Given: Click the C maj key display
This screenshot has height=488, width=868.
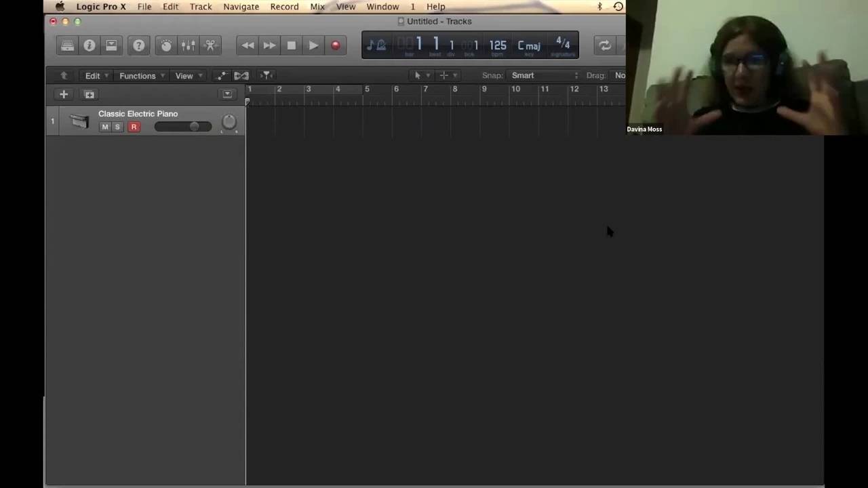Looking at the screenshot, I should point(529,45).
